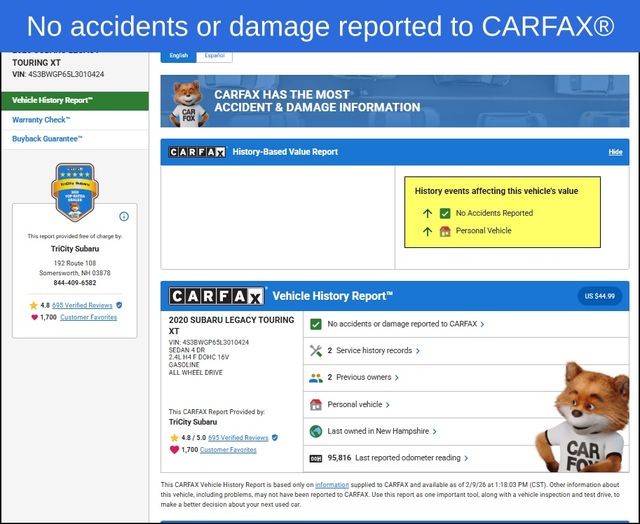Click the previous owners people icon
This screenshot has height=524, width=640.
pyautogui.click(x=316, y=378)
